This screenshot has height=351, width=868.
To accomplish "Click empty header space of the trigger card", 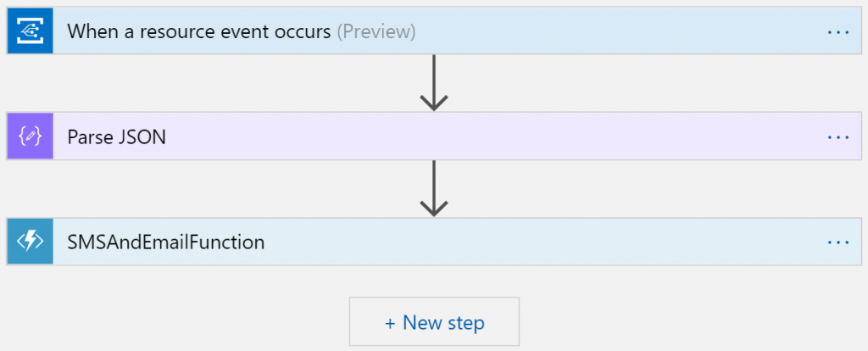I will tap(619, 31).
